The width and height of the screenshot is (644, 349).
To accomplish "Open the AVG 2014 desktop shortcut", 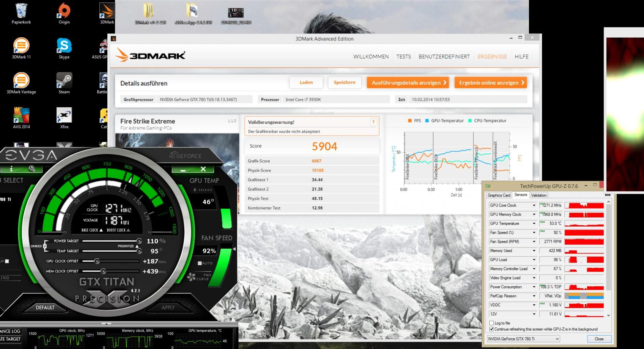I will pos(21,118).
